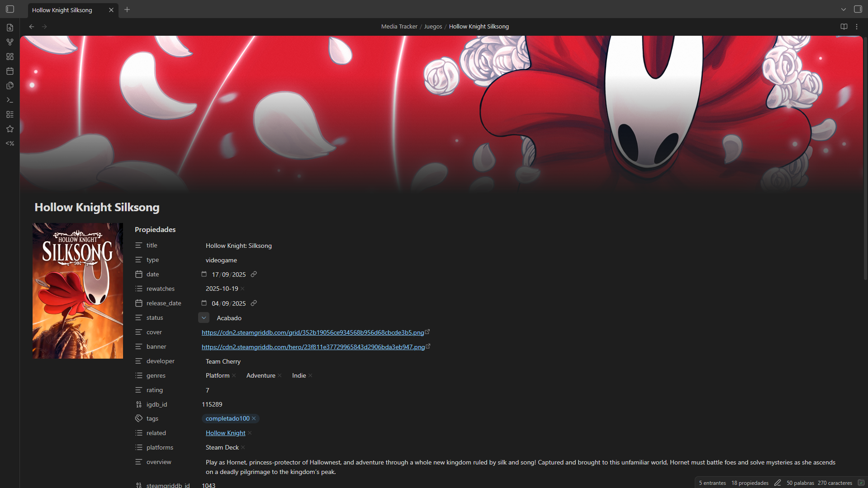The width and height of the screenshot is (868, 488).
Task: Toggle the left sidebar
Action: tap(10, 9)
